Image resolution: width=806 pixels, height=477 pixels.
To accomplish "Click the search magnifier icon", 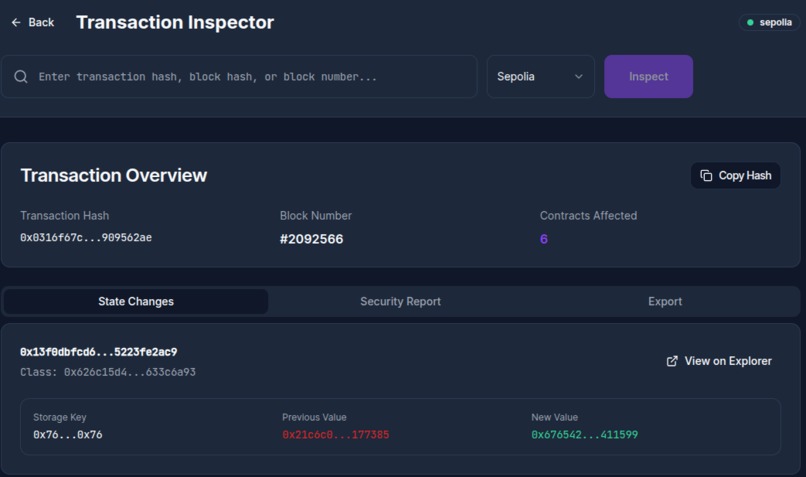I will (x=21, y=77).
